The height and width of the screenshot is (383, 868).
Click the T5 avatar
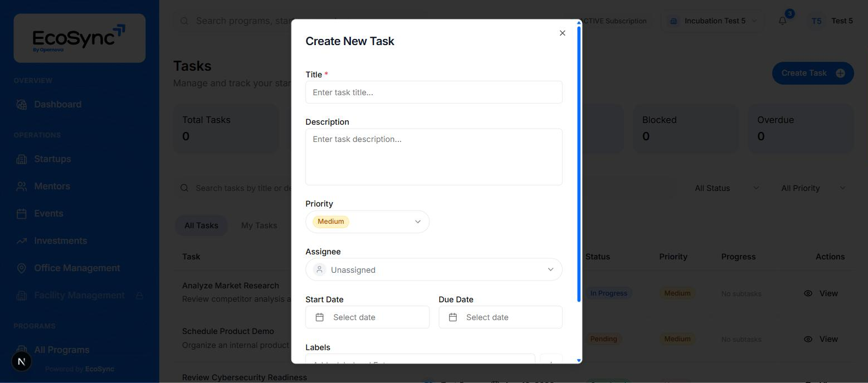(816, 21)
